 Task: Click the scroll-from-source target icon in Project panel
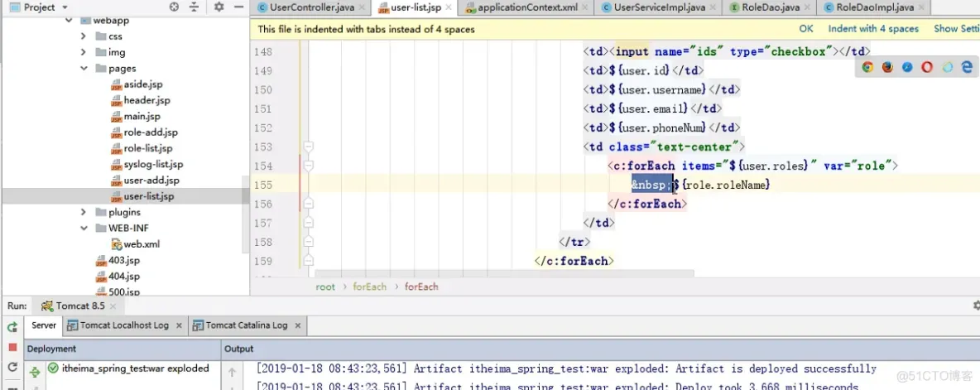tap(175, 7)
